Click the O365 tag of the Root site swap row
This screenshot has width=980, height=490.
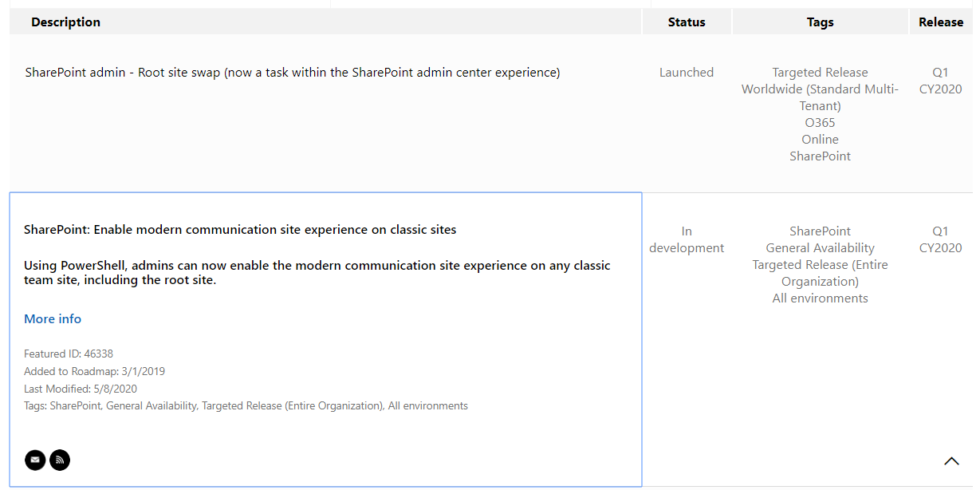point(820,123)
